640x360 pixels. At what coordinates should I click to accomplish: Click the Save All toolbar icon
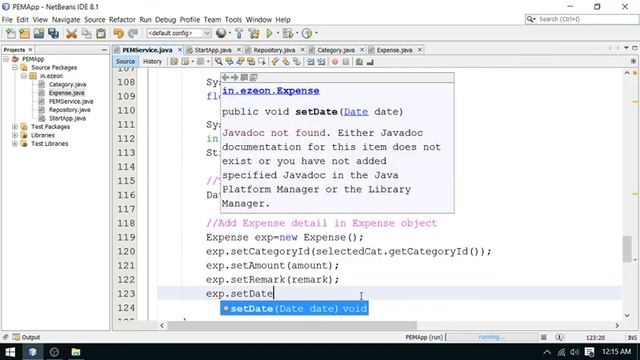[x=53, y=33]
